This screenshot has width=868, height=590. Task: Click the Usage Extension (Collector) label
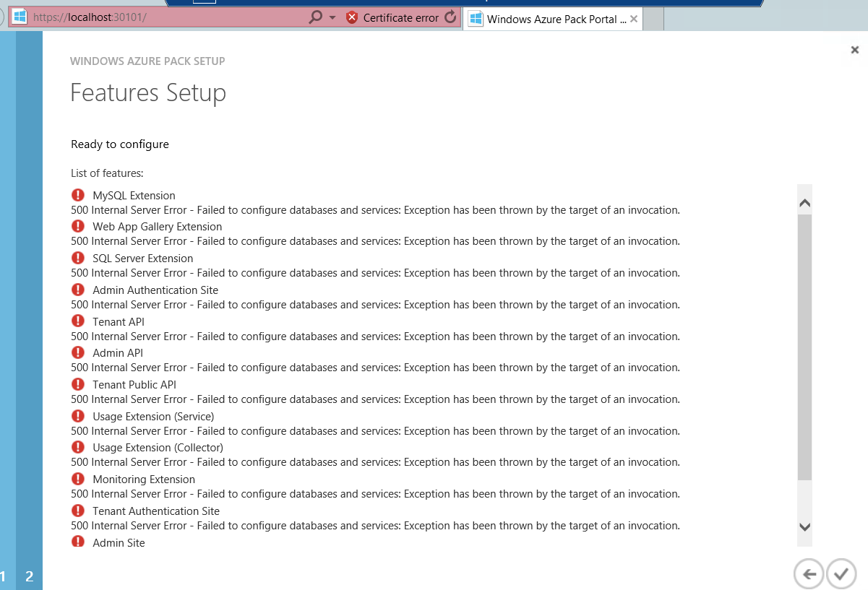click(158, 448)
